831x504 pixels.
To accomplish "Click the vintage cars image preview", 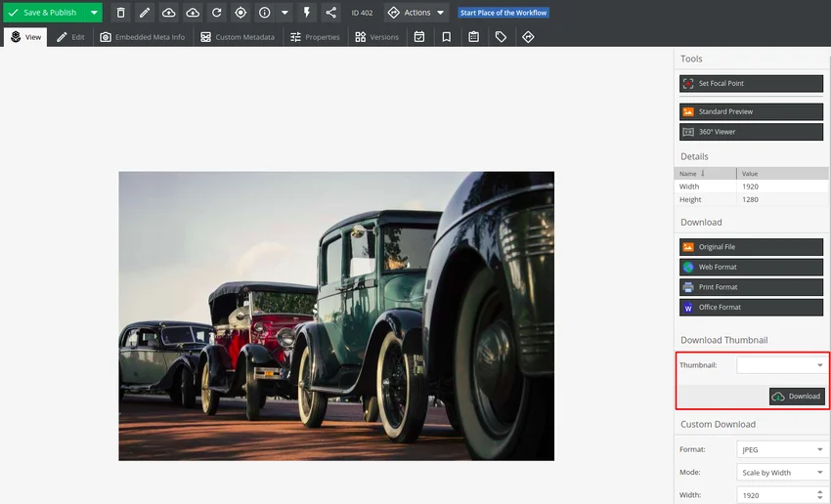I will pyautogui.click(x=336, y=316).
